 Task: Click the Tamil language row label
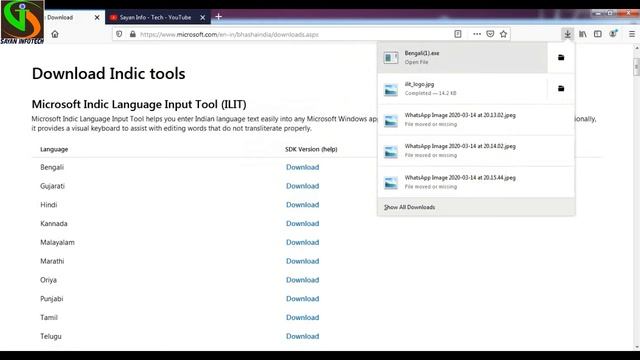[x=49, y=318]
